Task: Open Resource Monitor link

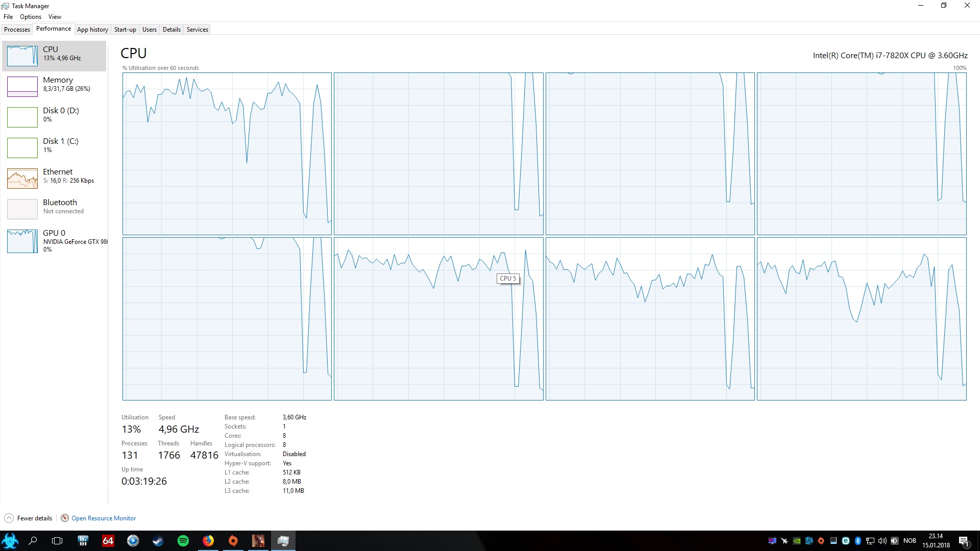Action: [x=104, y=518]
